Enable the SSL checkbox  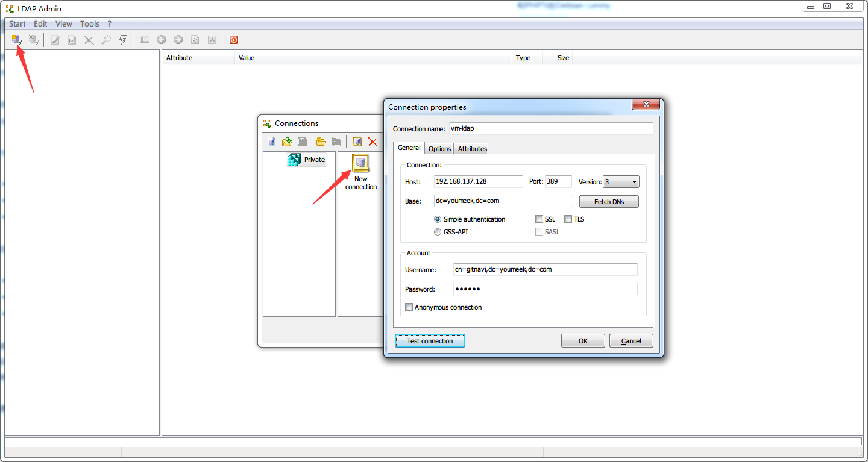coord(539,219)
